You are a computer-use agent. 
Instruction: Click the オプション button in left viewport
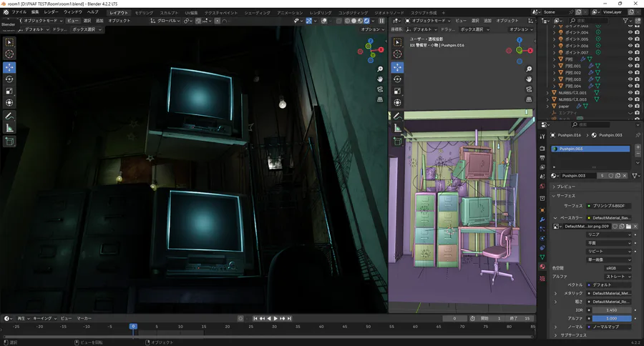tap(372, 29)
